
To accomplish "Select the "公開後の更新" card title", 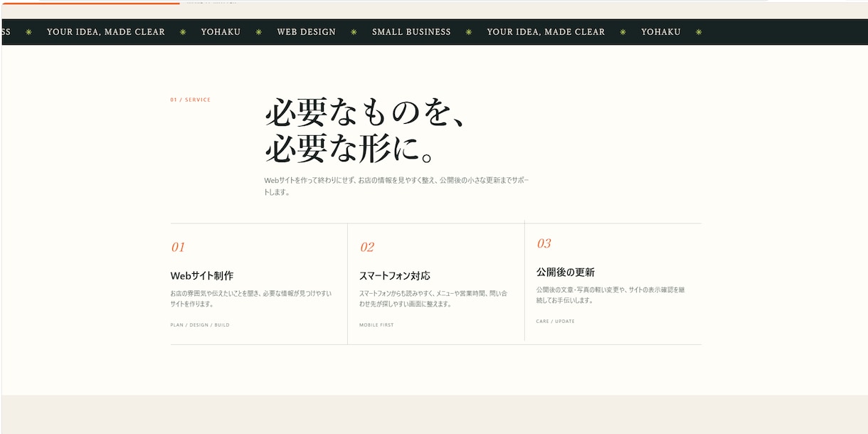I will pos(566,272).
